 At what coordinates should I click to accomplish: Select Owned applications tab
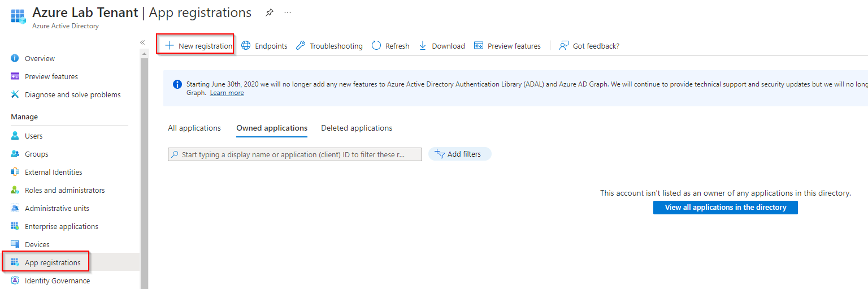click(272, 128)
